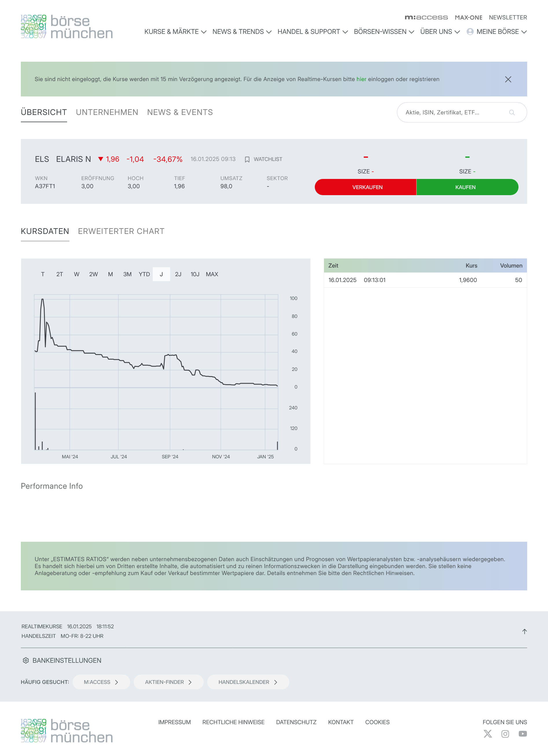
Task: Click the Börse München header logo
Action: coord(67,27)
